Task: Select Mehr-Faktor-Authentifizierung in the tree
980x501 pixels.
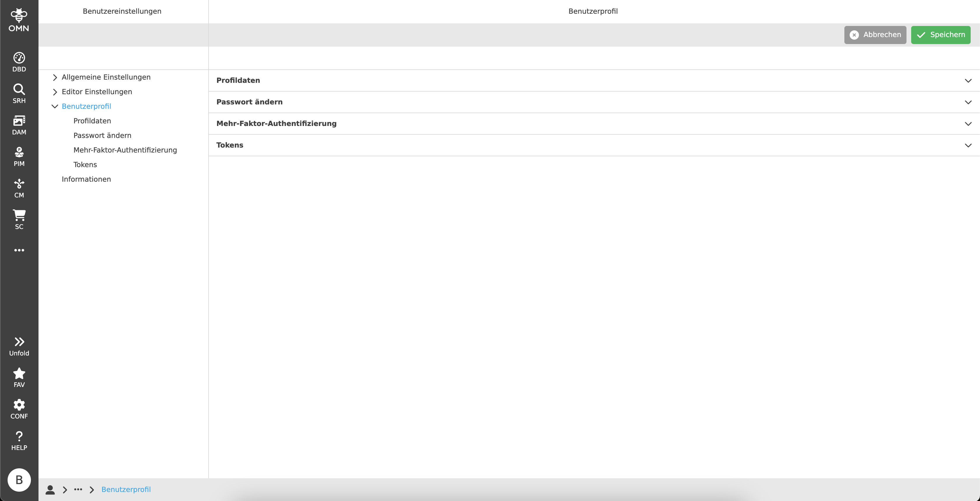Action: tap(125, 150)
